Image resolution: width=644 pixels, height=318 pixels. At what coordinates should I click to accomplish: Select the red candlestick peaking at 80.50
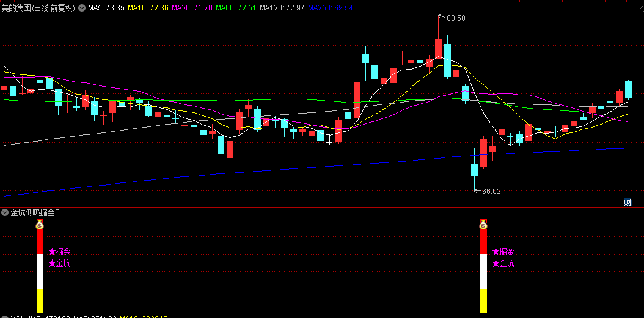438,48
